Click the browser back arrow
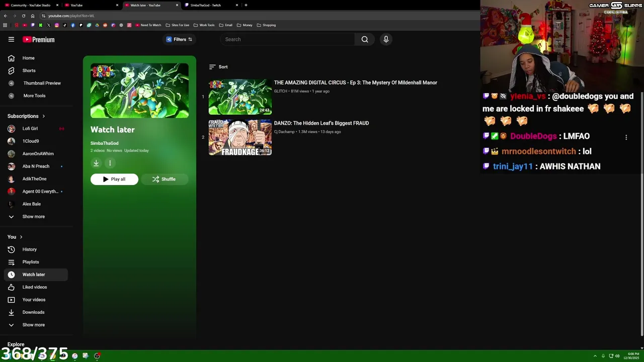The width and height of the screenshot is (644, 362). click(5, 16)
